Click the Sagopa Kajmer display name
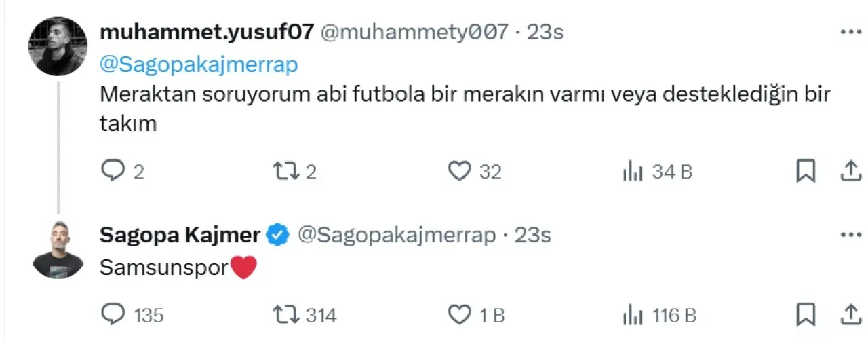The width and height of the screenshot is (868, 338). (x=180, y=236)
